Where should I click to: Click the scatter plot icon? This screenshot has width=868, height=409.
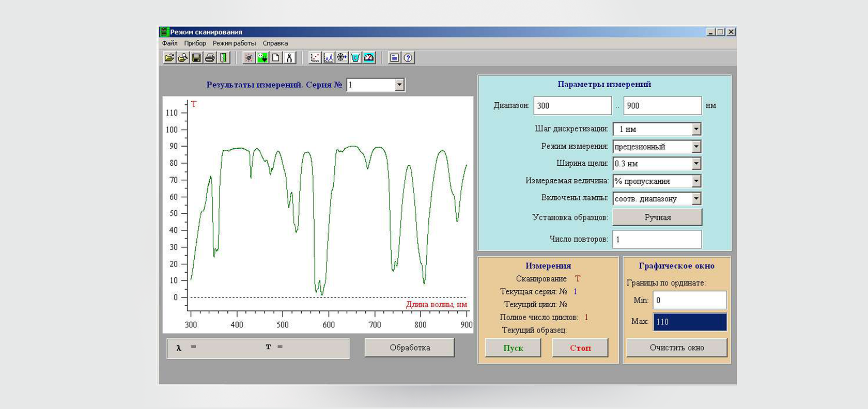tap(315, 58)
